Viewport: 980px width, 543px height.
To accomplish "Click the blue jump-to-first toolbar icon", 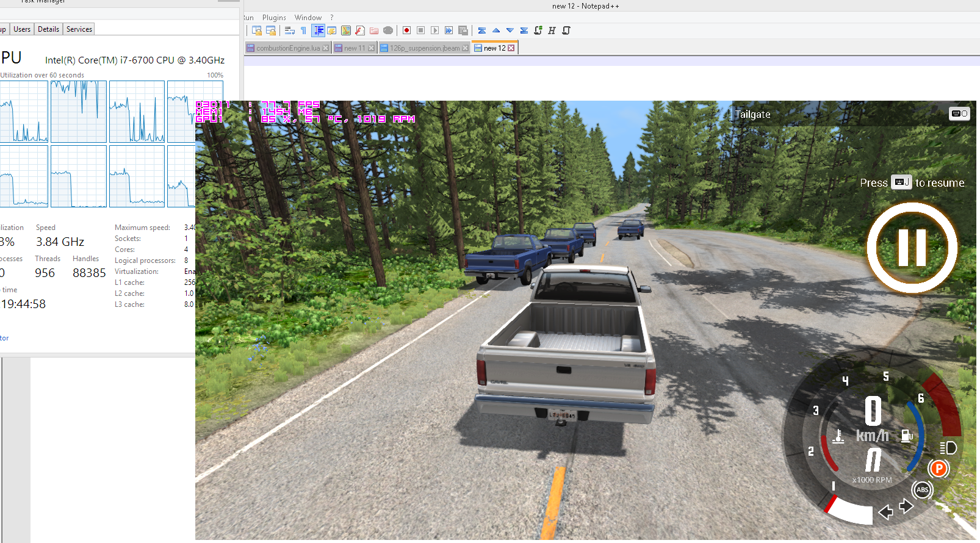I will (482, 31).
